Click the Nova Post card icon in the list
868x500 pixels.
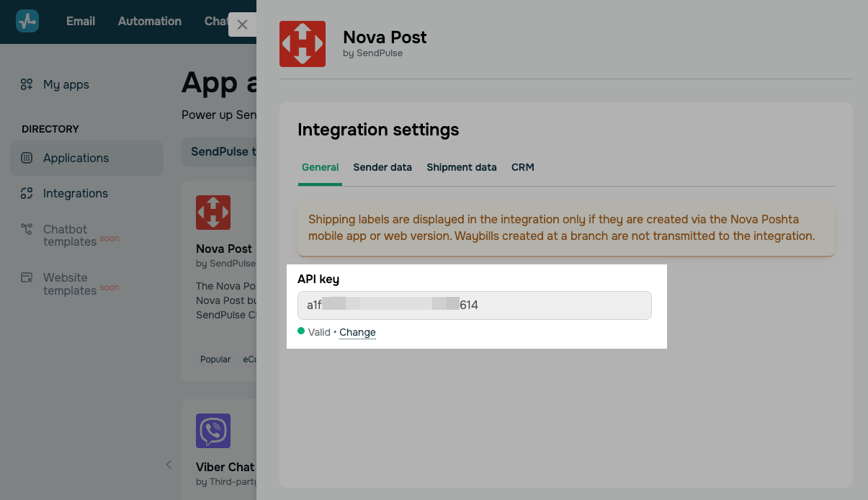click(x=213, y=213)
